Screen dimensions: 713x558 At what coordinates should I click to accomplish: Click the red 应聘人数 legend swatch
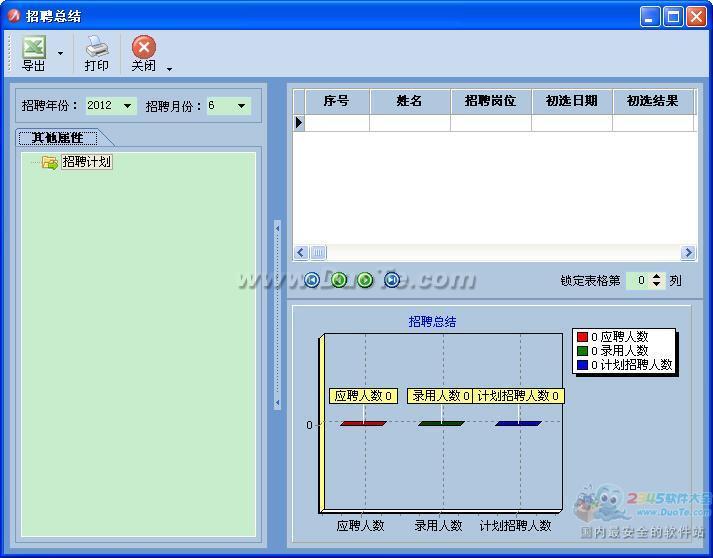tap(582, 337)
